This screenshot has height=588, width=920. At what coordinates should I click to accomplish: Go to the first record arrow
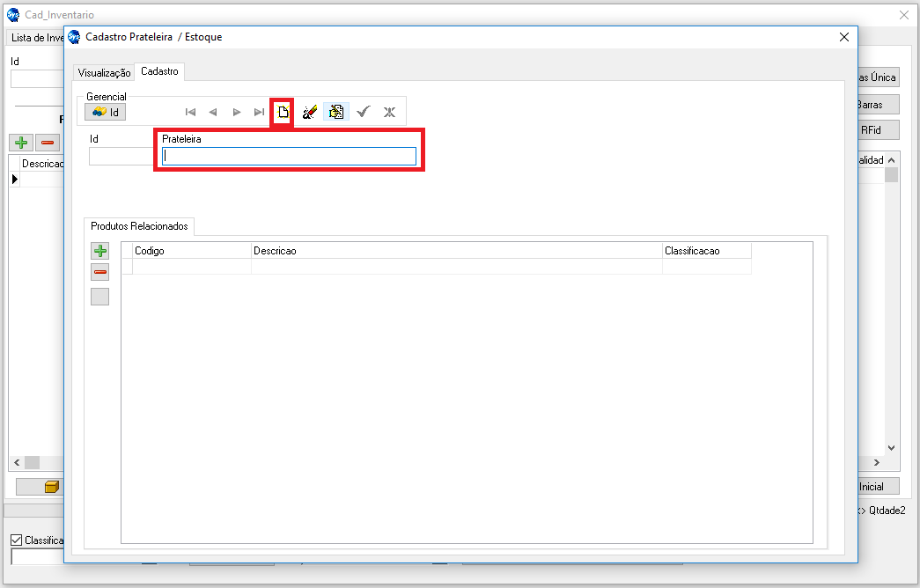190,112
